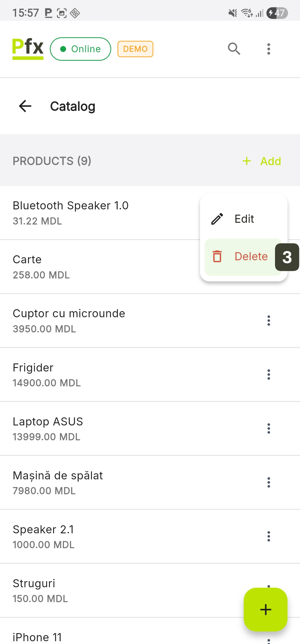Open options for Cuptor cu microunde
This screenshot has width=300, height=644.
click(268, 321)
